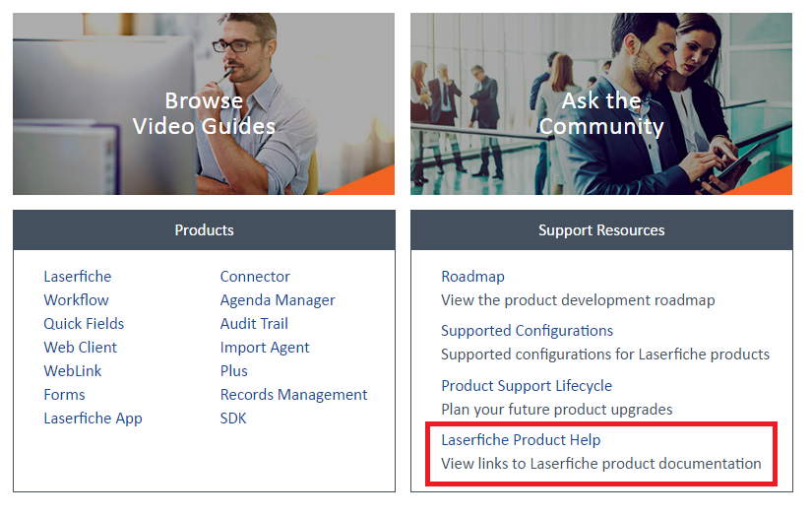Open the Web Client link
Screen dimensions: 812x516
80,348
